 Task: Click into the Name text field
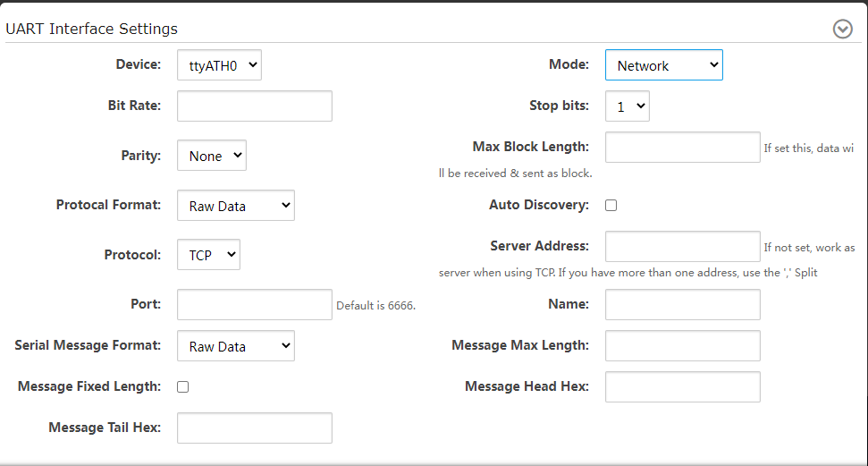point(682,304)
